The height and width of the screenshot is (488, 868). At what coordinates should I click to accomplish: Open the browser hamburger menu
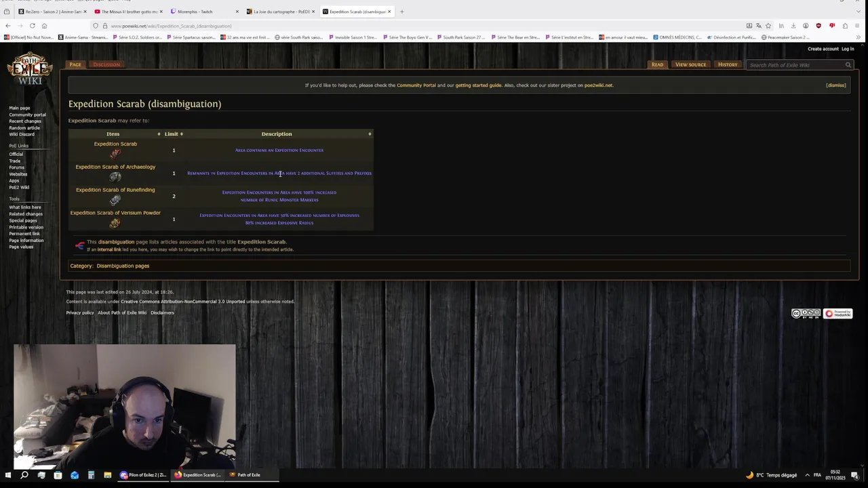[x=858, y=26]
